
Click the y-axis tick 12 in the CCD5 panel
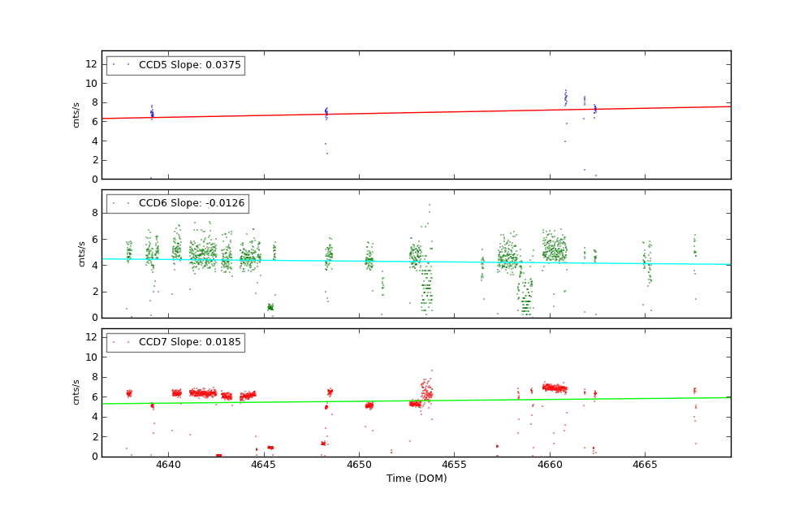(x=91, y=63)
